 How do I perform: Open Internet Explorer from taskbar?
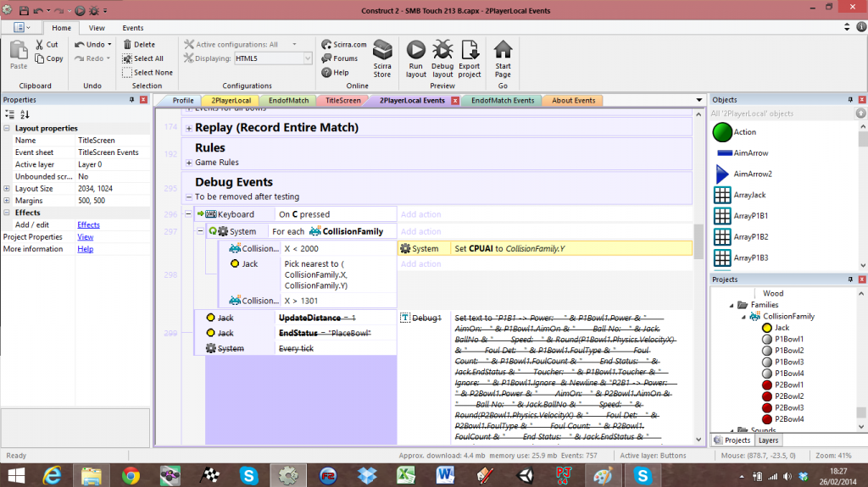pyautogui.click(x=52, y=475)
